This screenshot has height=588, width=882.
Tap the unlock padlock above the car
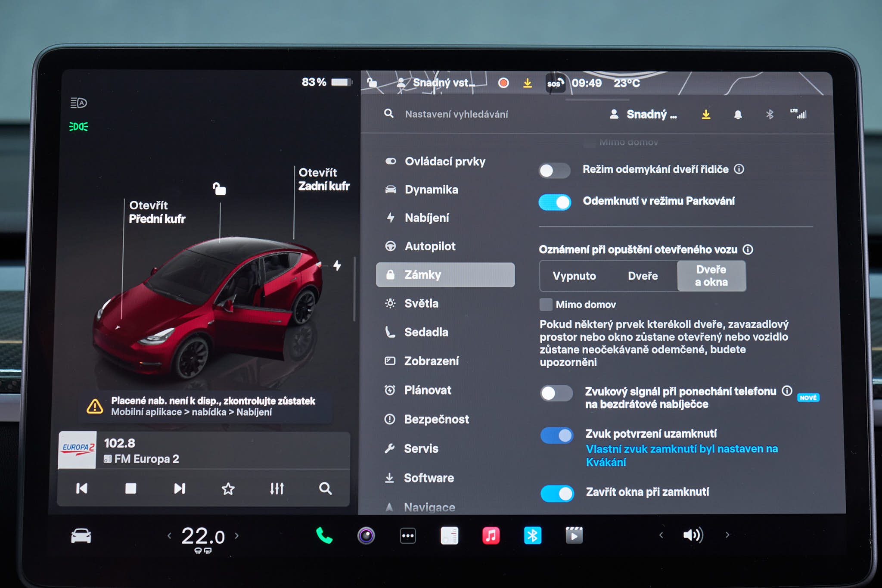pyautogui.click(x=219, y=188)
